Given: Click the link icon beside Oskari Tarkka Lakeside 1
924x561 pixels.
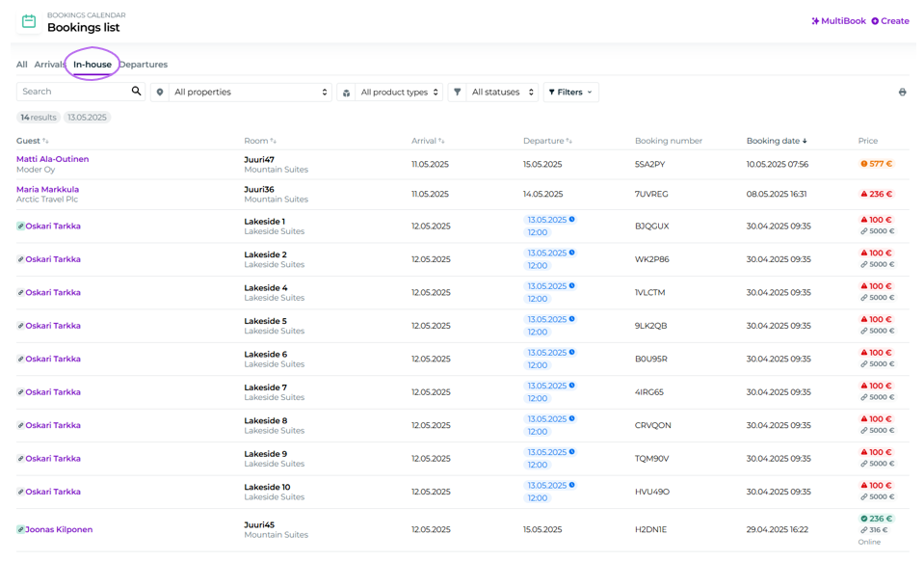Looking at the screenshot, I should [20, 226].
